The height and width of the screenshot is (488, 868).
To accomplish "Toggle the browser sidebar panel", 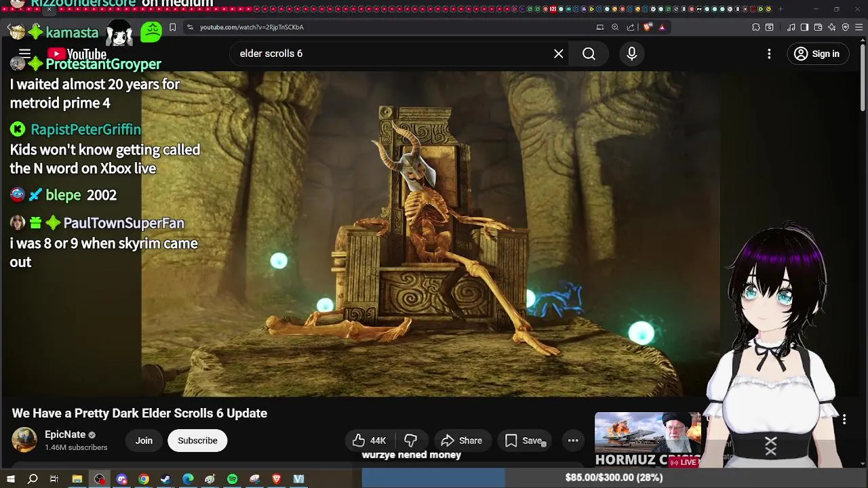I will point(804,27).
